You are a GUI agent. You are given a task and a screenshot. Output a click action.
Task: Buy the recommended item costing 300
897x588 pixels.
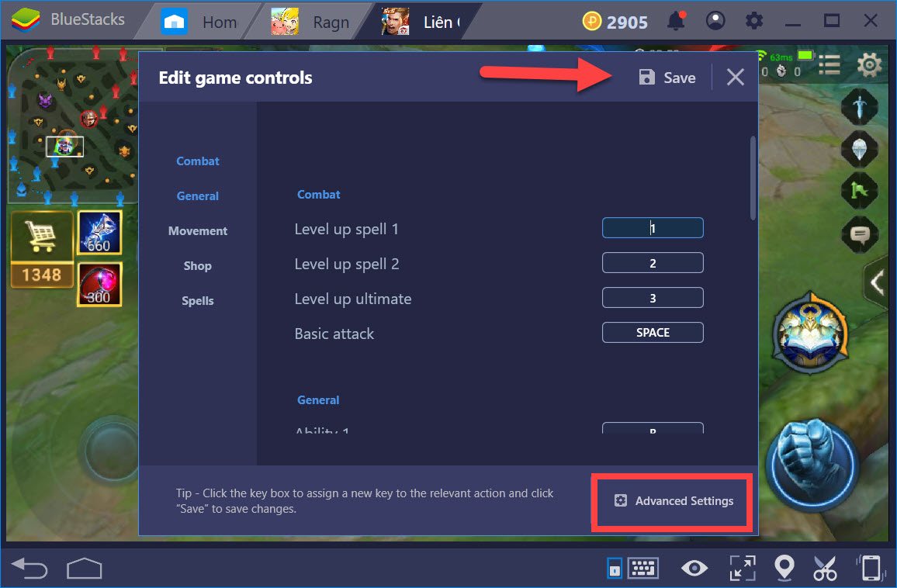(99, 284)
